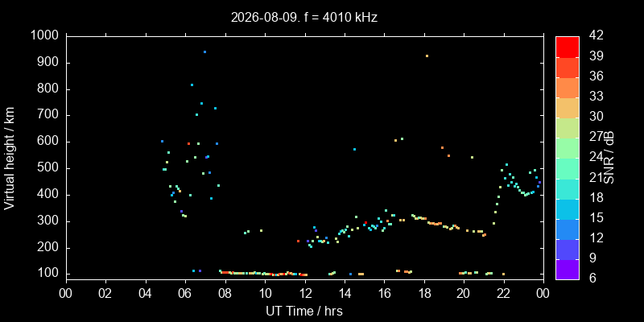Select the 30-33 dB tan colorbar band
This screenshot has width=644, height=322.
click(x=568, y=108)
